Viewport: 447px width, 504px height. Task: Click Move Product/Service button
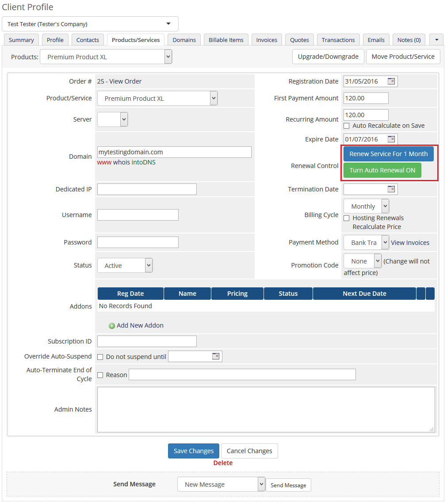[x=403, y=57]
